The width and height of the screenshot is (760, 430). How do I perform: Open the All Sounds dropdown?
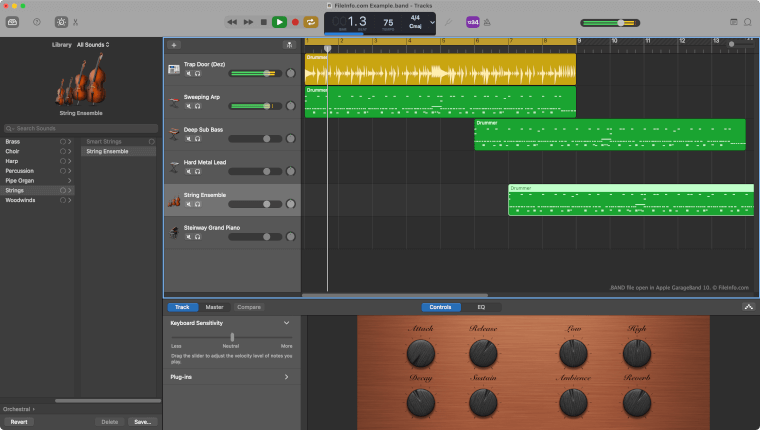tap(93, 45)
